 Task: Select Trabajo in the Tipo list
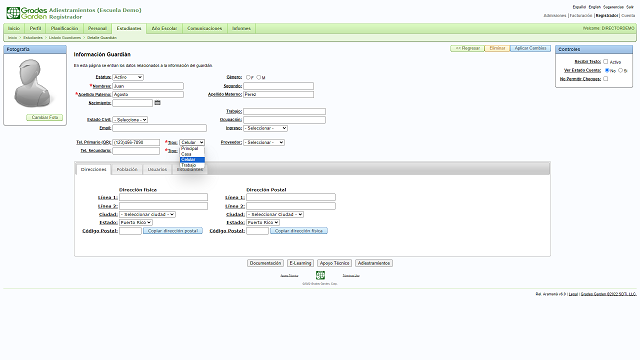[x=192, y=165]
